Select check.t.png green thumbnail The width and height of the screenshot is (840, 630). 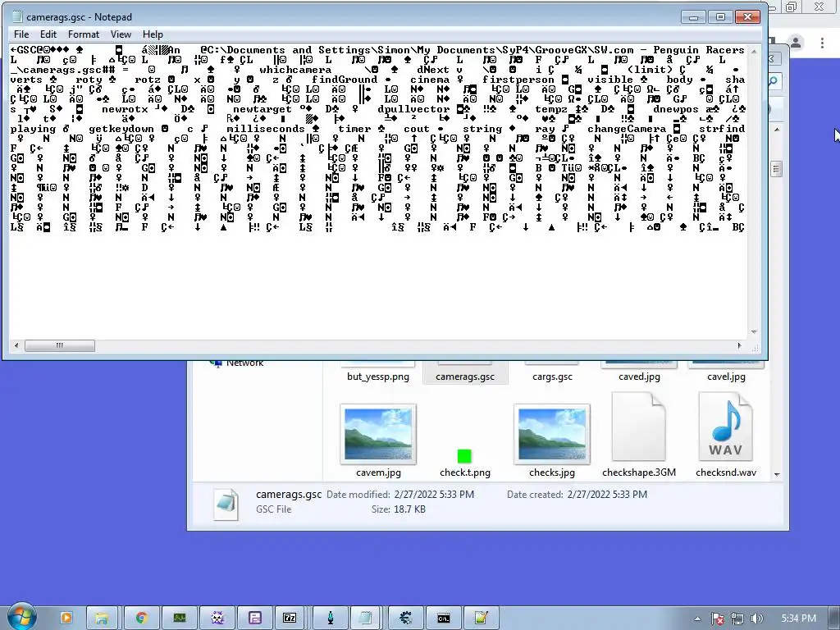click(x=464, y=456)
